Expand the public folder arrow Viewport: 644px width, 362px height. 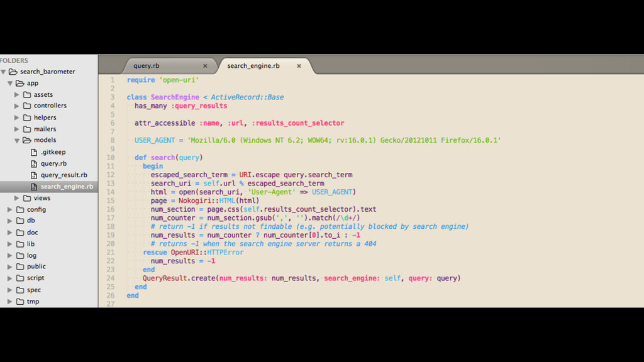point(10,266)
